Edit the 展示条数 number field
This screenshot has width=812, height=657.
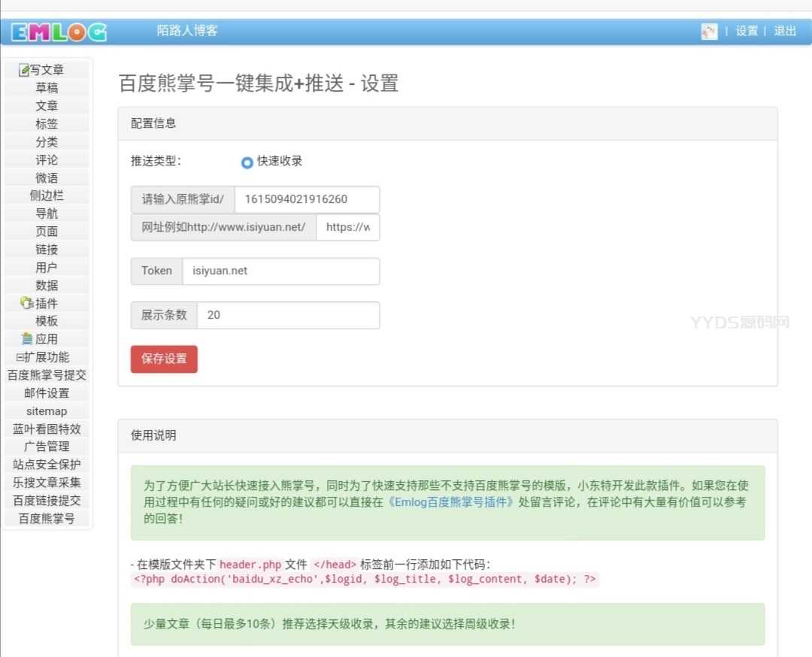288,316
